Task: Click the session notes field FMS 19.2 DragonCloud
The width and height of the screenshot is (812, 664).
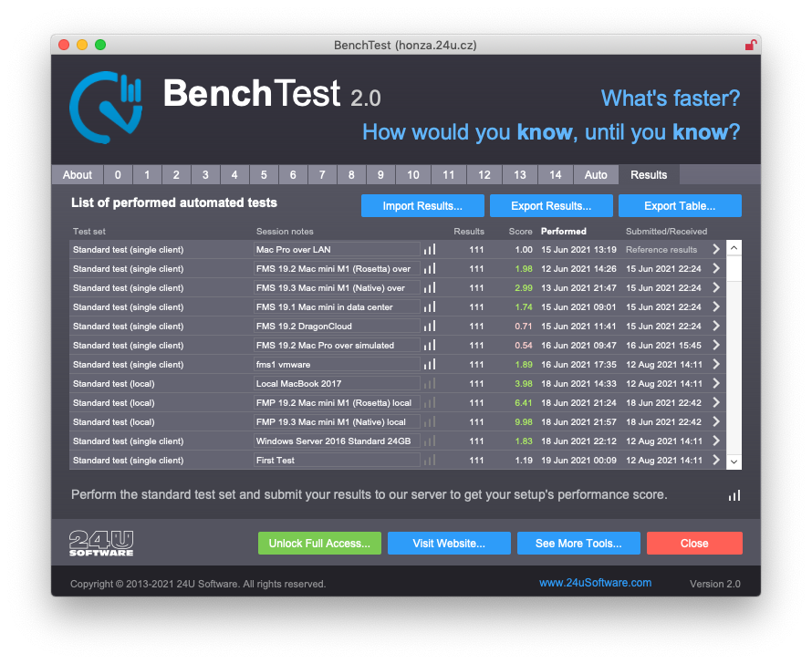Action: [x=336, y=326]
